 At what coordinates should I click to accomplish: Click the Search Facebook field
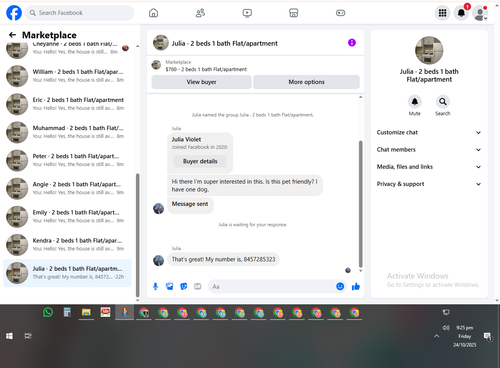[80, 13]
